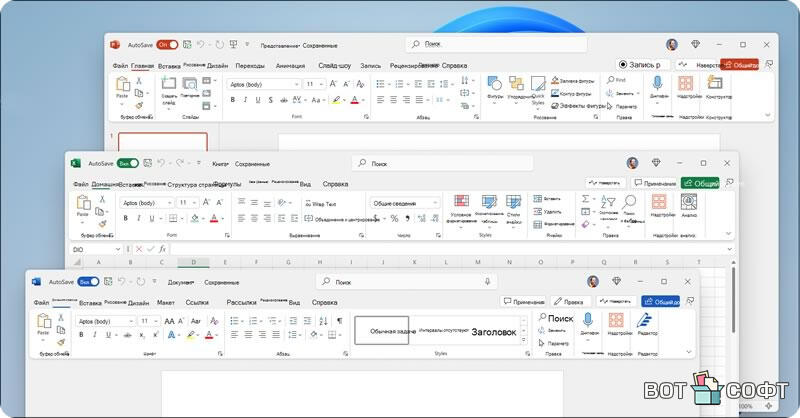The height and width of the screenshot is (418, 800).
Task: Click the Editor icon in Word
Action: pyautogui.click(x=645, y=321)
